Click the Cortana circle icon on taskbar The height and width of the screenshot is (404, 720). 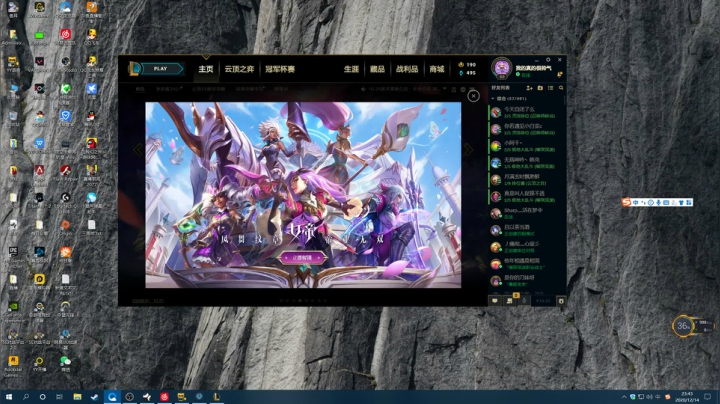pos(42,397)
